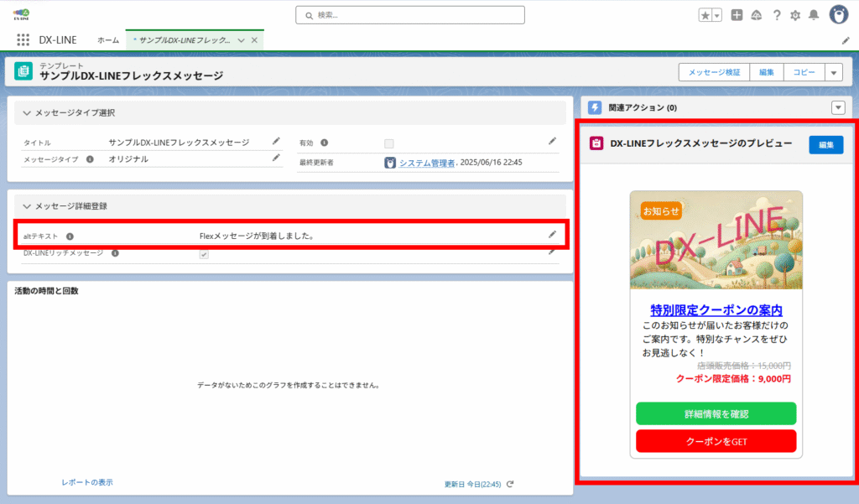Open the App Launcher grid icon
Screen dimensions: 859x504
(23, 40)
